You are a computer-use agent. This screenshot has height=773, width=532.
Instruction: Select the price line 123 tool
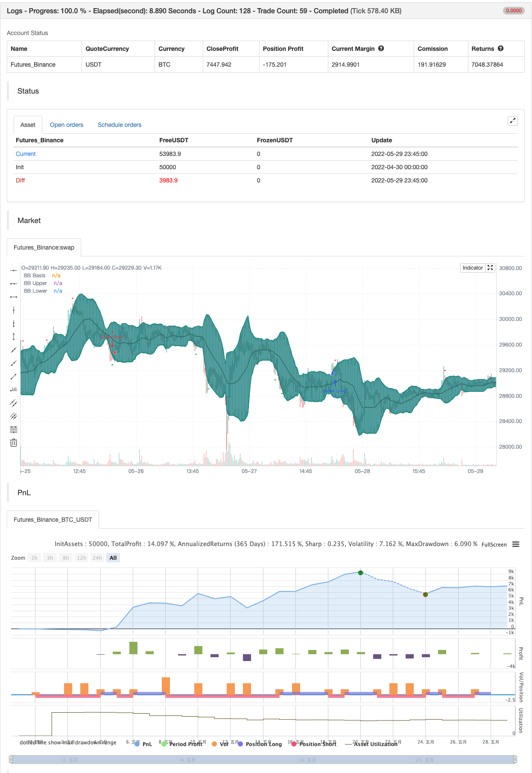[x=14, y=390]
